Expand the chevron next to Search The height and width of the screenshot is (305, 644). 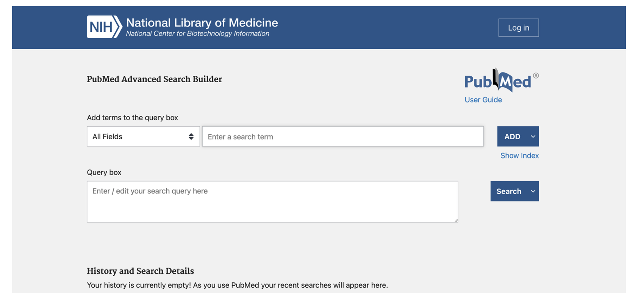point(533,191)
